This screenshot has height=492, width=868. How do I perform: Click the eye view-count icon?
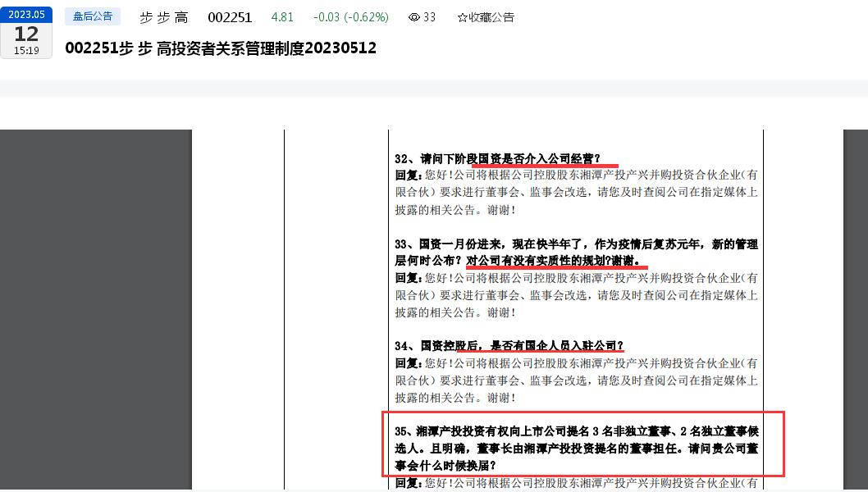coord(414,18)
